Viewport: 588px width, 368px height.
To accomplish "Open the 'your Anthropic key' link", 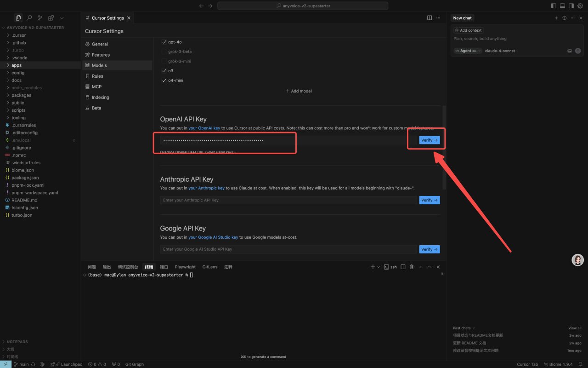I will pos(206,188).
